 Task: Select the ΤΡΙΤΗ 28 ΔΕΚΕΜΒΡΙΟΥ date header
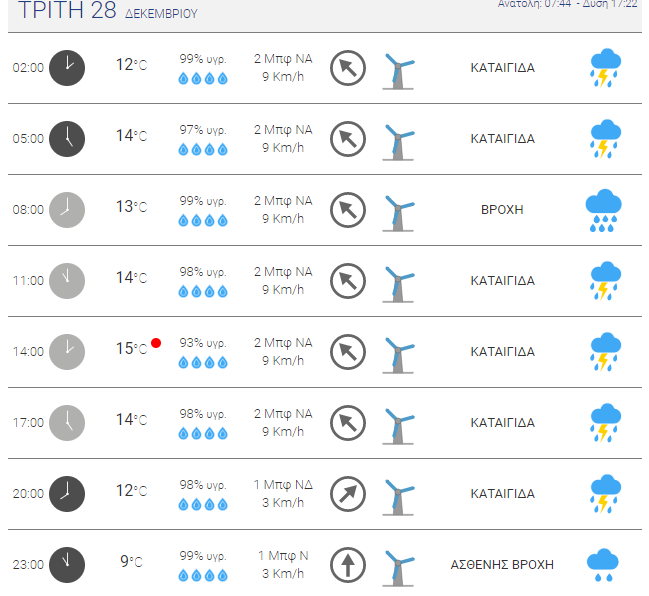click(x=108, y=10)
